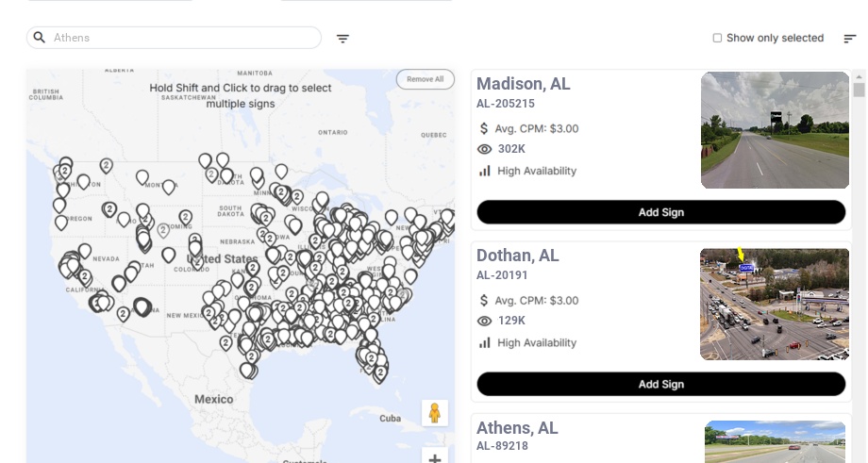Click the Madison impressions eye icon

point(485,149)
